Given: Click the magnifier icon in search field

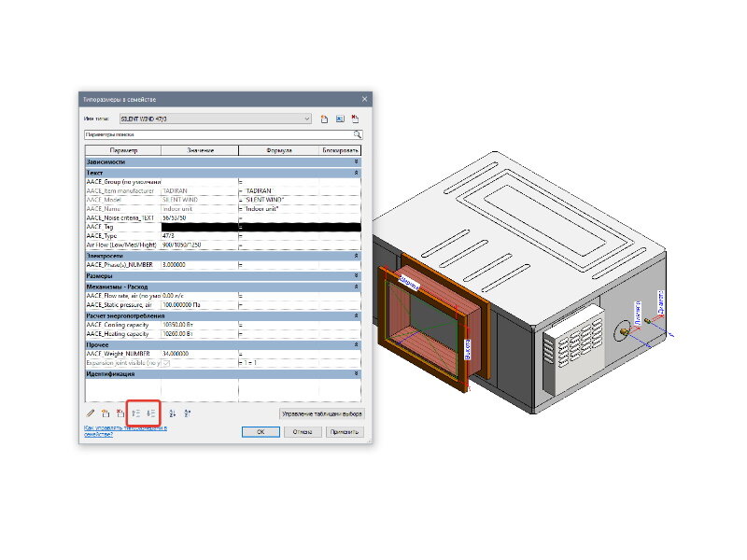Looking at the screenshot, I should point(357,134).
